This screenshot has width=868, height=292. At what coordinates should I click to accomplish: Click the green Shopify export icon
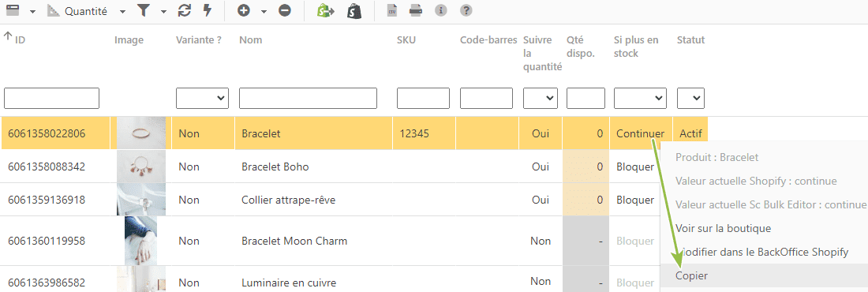(x=325, y=10)
